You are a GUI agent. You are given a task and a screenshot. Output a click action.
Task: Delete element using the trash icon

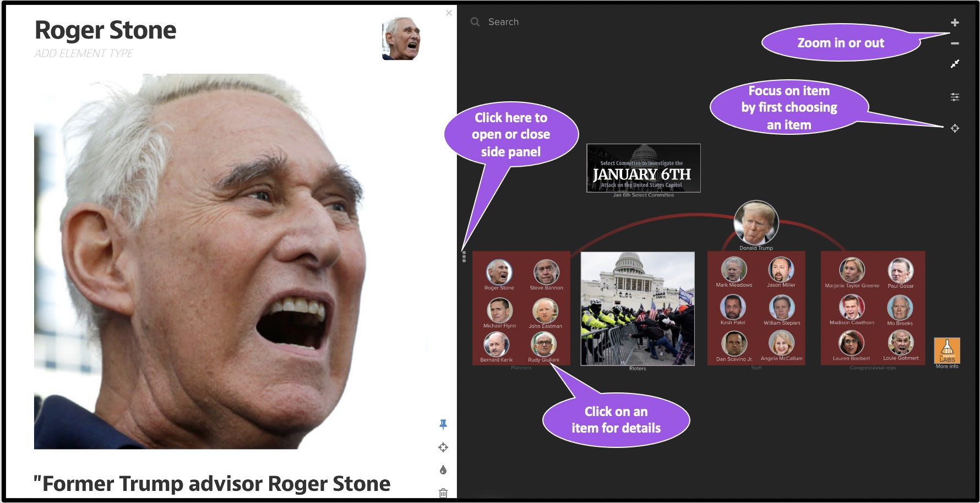point(443,493)
